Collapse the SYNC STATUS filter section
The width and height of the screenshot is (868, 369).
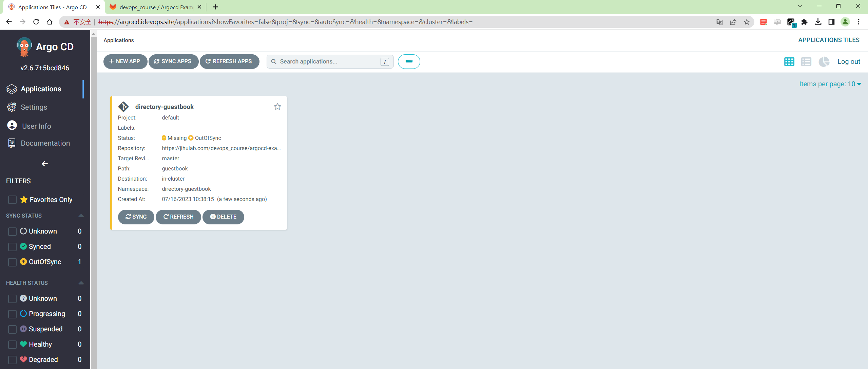pos(81,216)
